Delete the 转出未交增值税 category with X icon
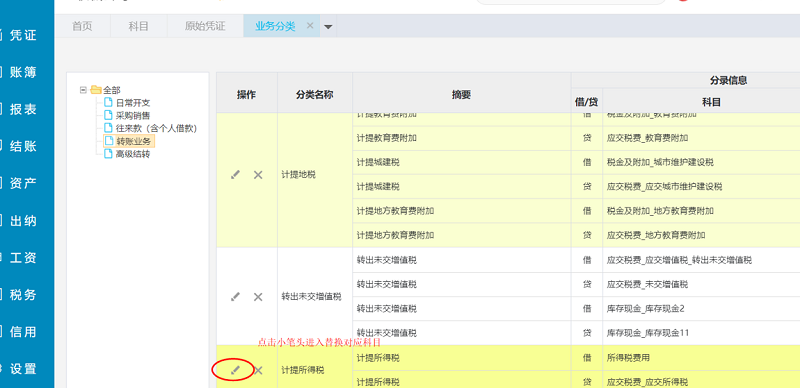The image size is (800, 388). 258,297
